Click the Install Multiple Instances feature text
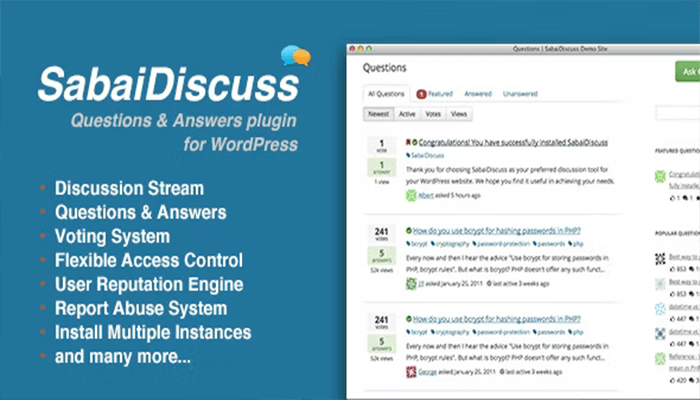 153,333
